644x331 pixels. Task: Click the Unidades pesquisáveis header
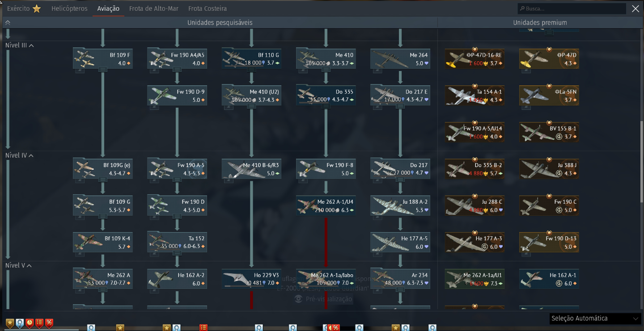(x=220, y=22)
